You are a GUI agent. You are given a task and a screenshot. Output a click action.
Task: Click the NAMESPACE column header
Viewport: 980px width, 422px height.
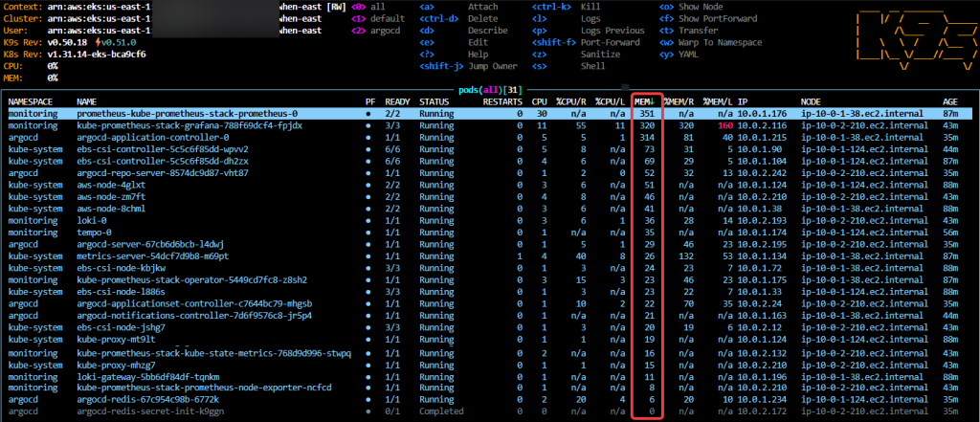30,101
